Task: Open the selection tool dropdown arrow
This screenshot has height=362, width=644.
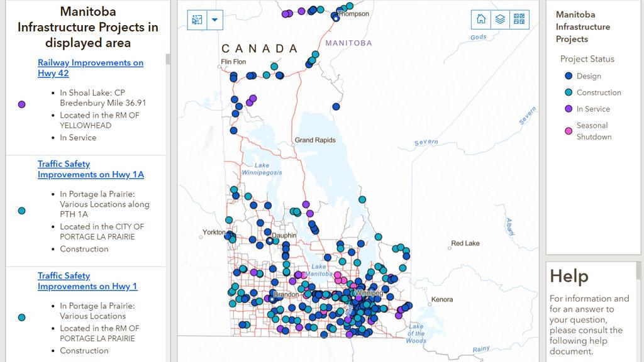Action: tap(215, 19)
